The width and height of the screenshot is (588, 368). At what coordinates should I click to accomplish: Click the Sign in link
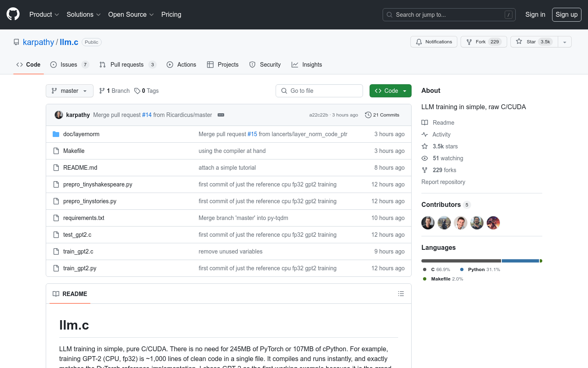(x=535, y=14)
